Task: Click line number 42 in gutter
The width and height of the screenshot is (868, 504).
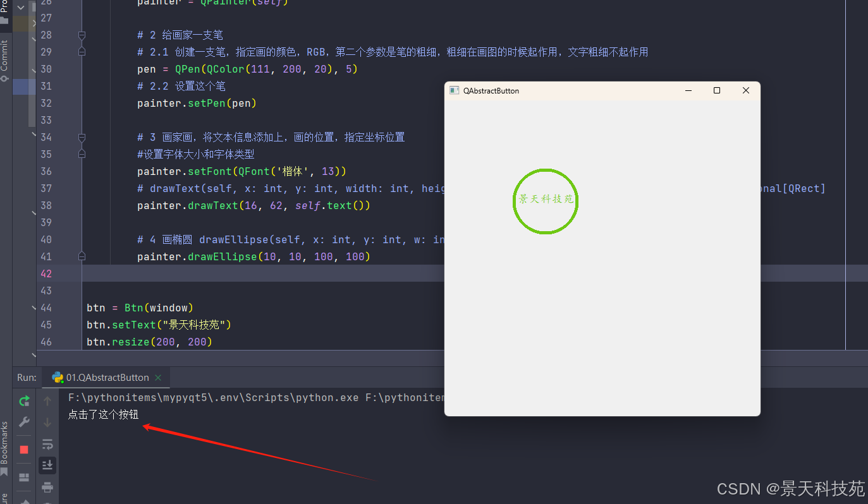Action: pyautogui.click(x=46, y=273)
